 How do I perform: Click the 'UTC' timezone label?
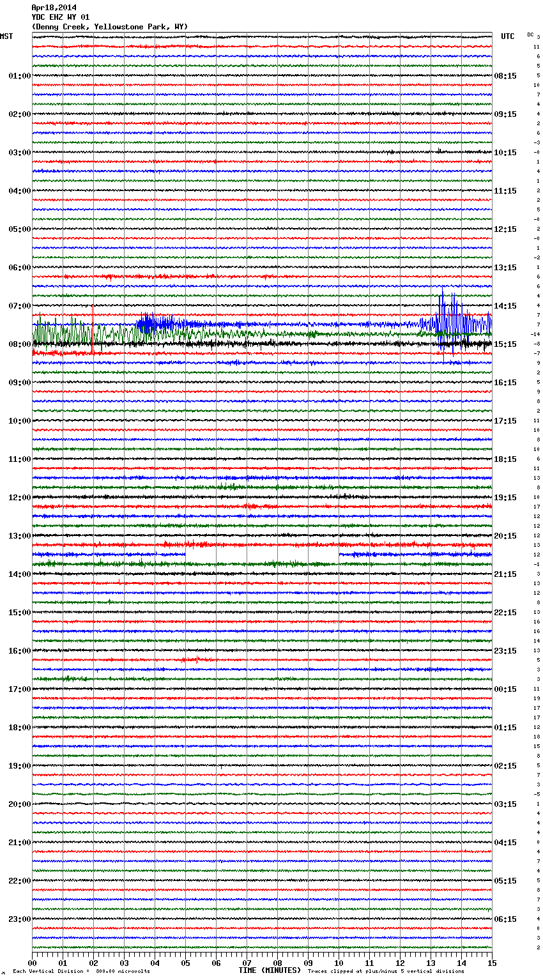(x=508, y=36)
